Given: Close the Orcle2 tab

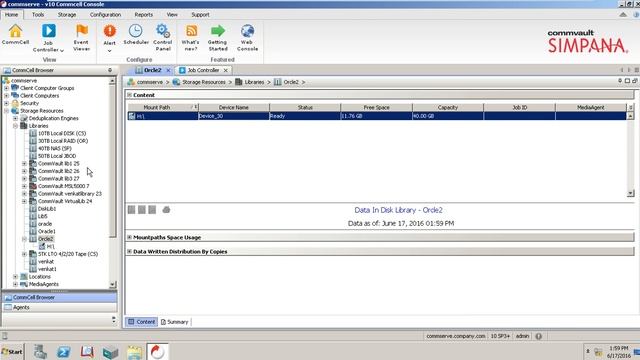Looking at the screenshot, I should point(168,70).
